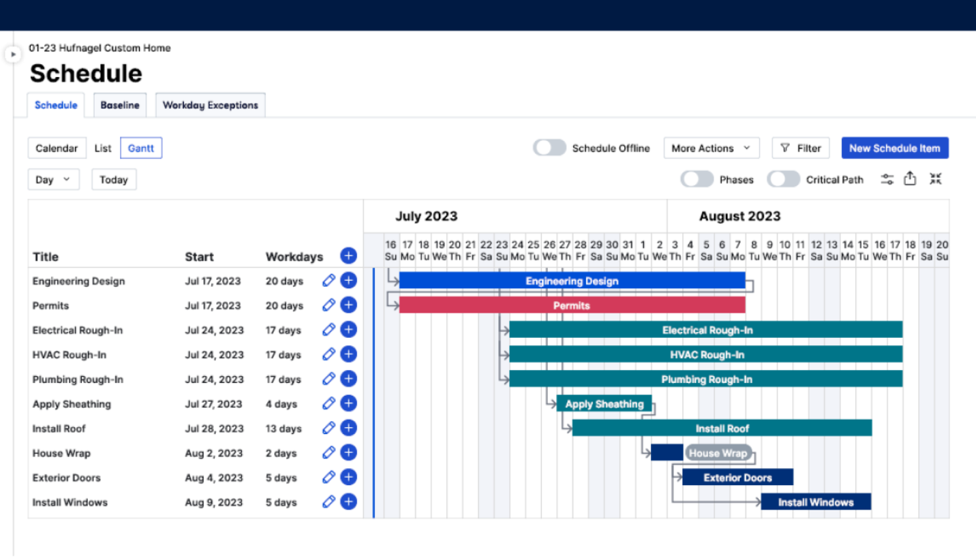
Task: Turn on the Phases toggle
Action: (697, 178)
